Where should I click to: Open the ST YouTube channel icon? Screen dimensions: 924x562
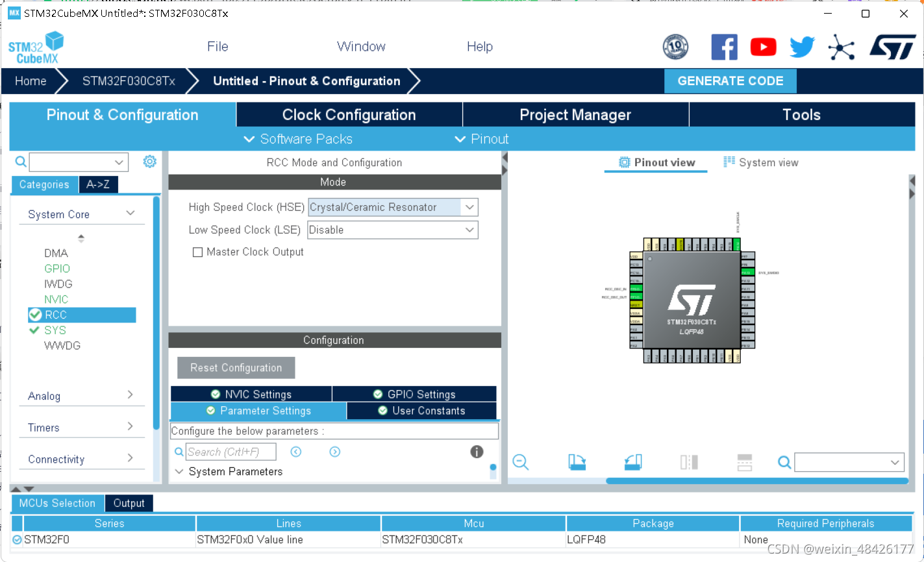click(x=763, y=47)
